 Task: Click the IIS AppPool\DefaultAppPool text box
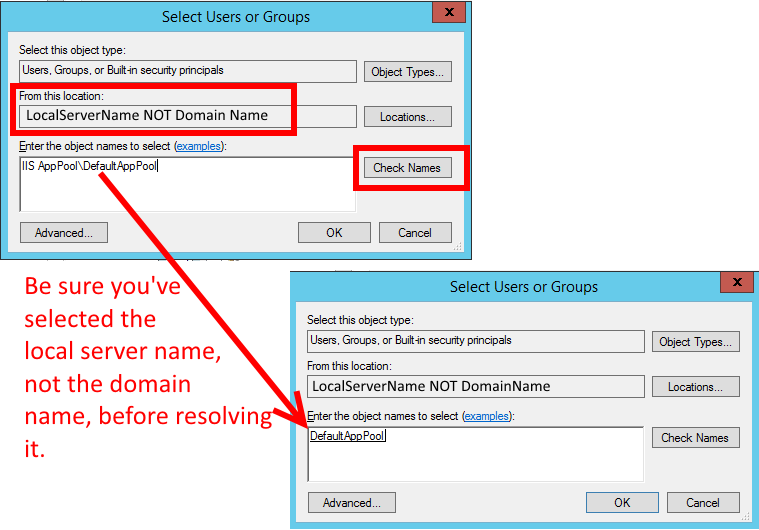click(x=188, y=184)
